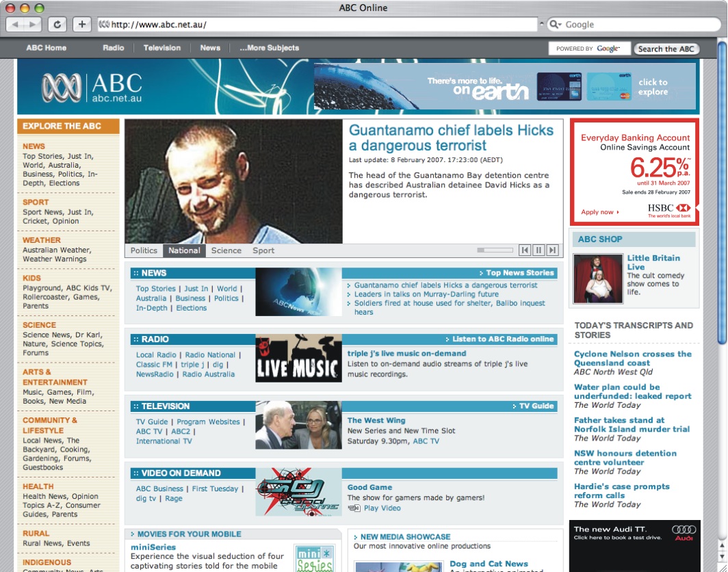The width and height of the screenshot is (728, 572).
Task: Open the miniSeries mobile movies link
Action: click(x=153, y=547)
